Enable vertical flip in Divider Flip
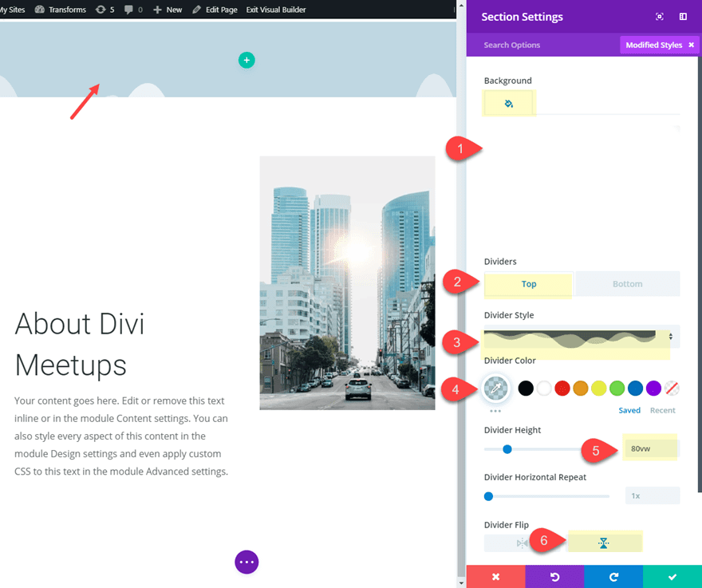The image size is (702, 588). (605, 541)
